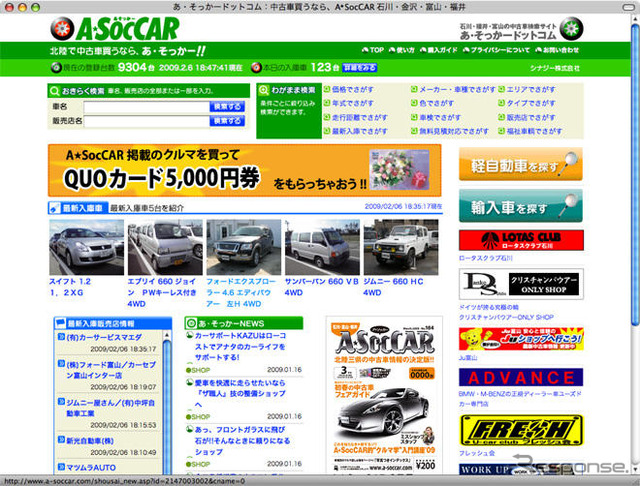
Task: Open ロータスクラブ石川 text link
Action: coord(486,258)
